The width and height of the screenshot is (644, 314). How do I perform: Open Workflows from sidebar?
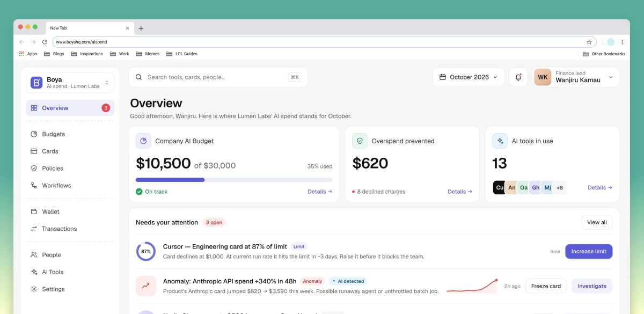(x=70, y=186)
